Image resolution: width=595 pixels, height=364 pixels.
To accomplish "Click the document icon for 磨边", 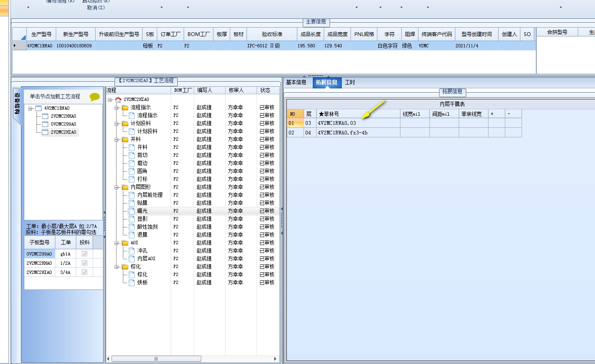I will [132, 163].
